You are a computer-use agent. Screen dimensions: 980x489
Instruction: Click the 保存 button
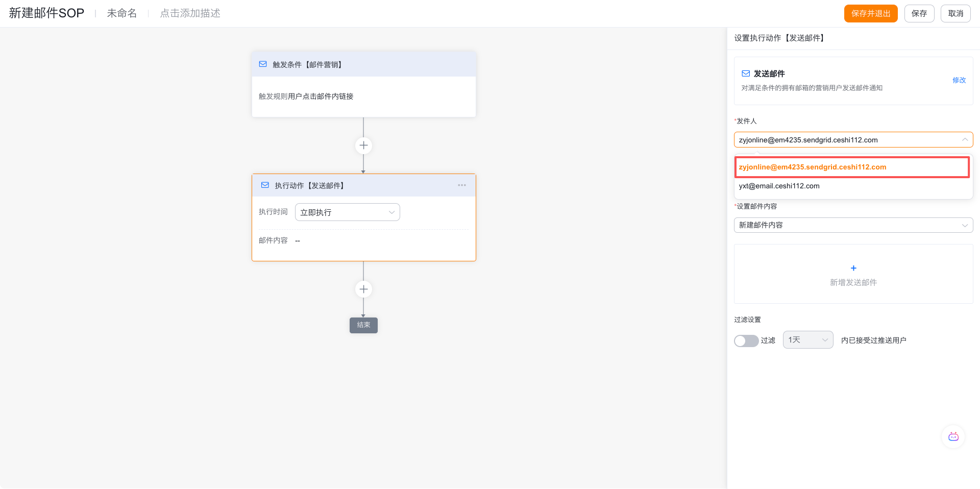[919, 13]
